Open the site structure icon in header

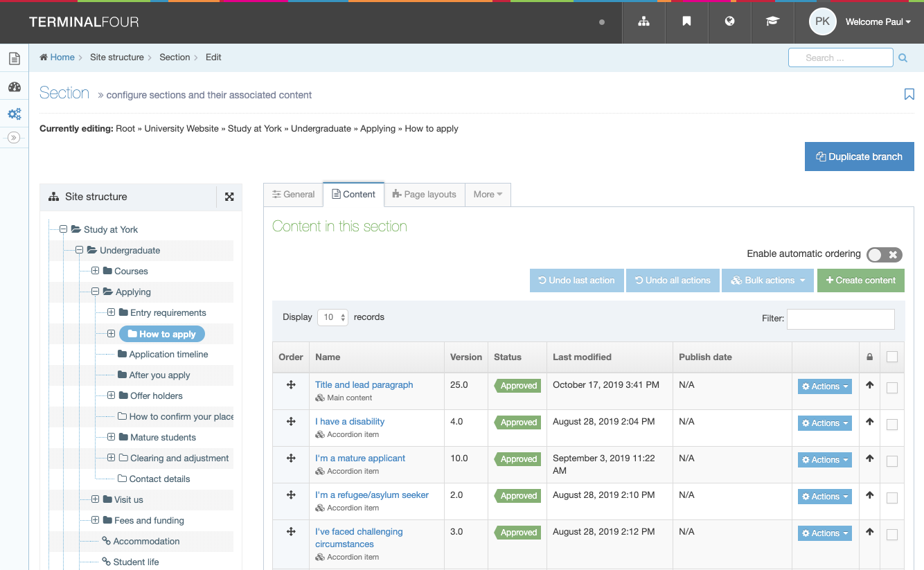(x=643, y=21)
